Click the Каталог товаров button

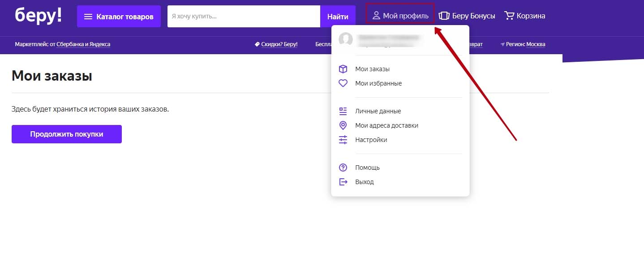119,16
